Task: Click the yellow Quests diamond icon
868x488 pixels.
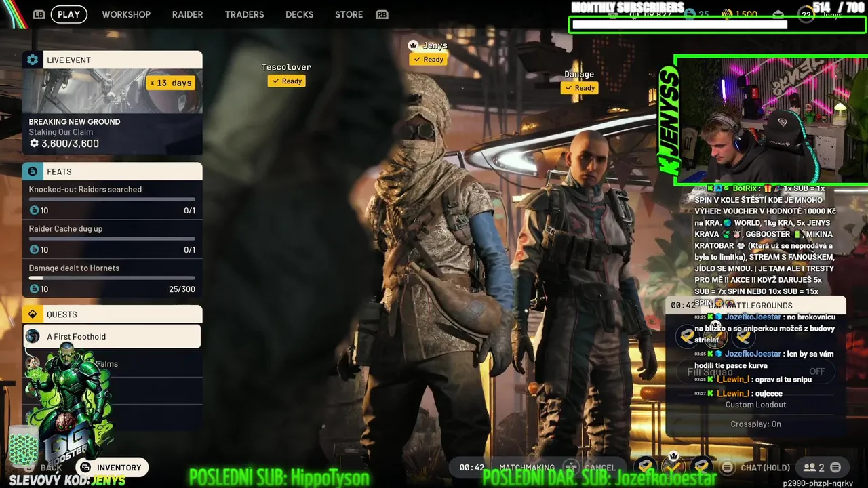Action: (32, 314)
